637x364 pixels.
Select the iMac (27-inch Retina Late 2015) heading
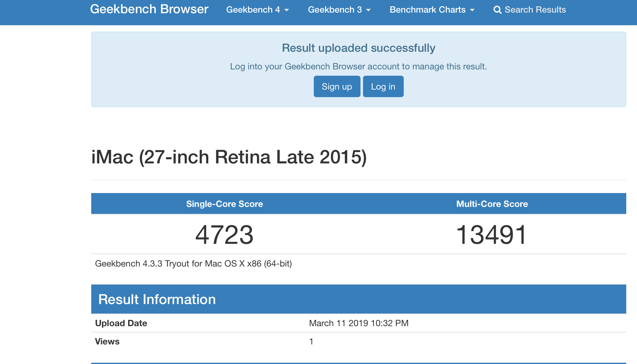(229, 157)
